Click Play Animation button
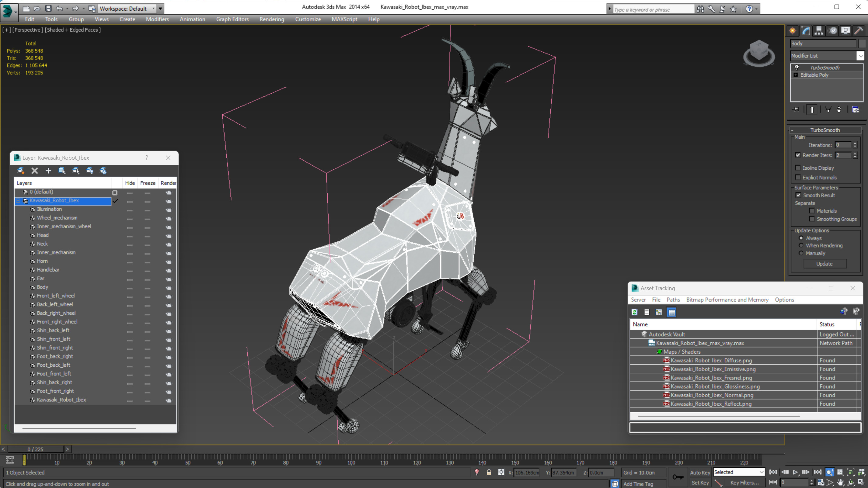This screenshot has height=488, width=868. [795, 472]
